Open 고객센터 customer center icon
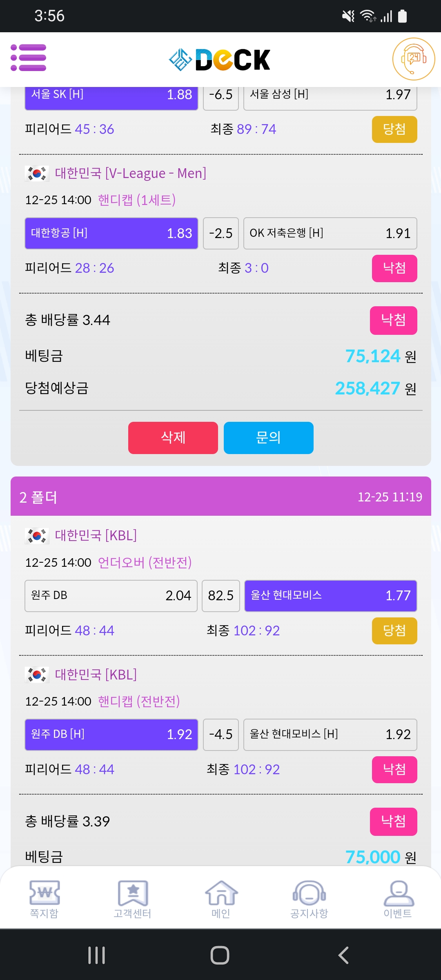The width and height of the screenshot is (441, 980). tap(132, 898)
